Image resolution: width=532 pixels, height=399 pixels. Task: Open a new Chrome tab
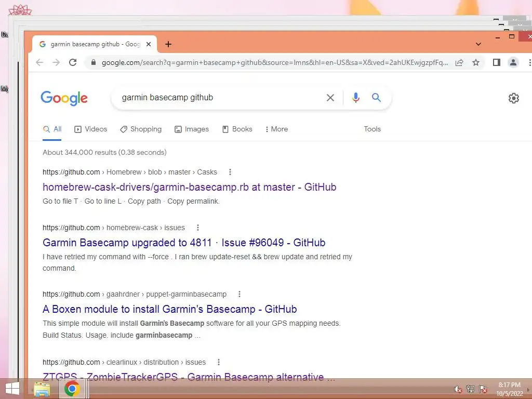(x=168, y=44)
